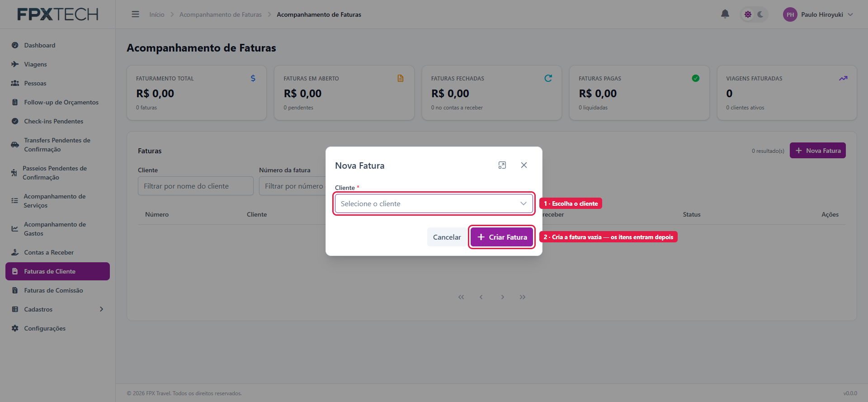Image resolution: width=868 pixels, height=402 pixels.
Task: Go to next page of Faturas table
Action: click(503, 297)
